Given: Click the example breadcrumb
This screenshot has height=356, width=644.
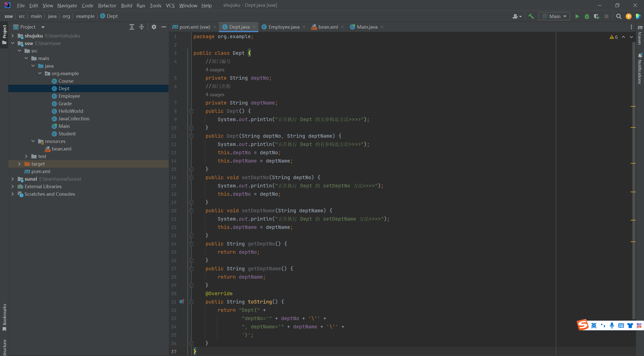Looking at the screenshot, I should pyautogui.click(x=85, y=16).
